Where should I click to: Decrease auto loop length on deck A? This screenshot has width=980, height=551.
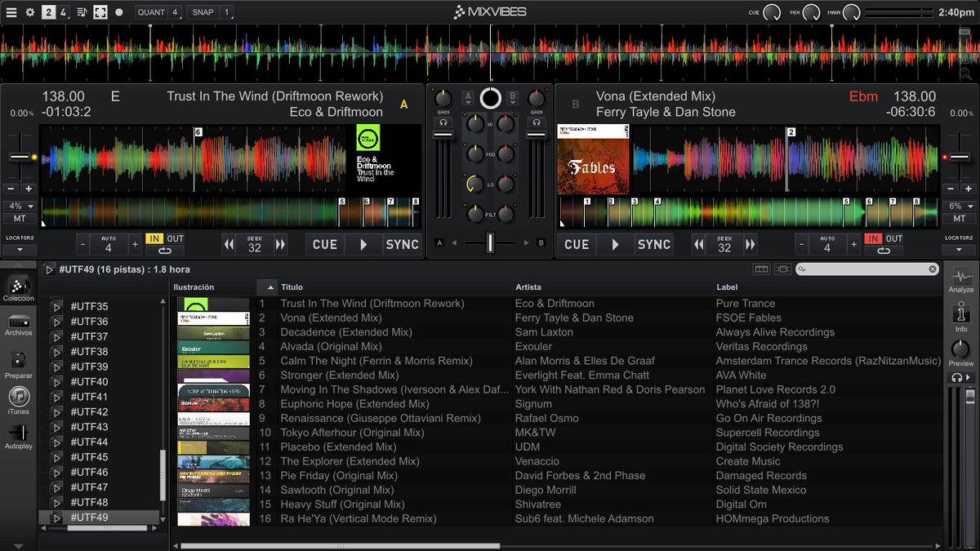point(84,244)
